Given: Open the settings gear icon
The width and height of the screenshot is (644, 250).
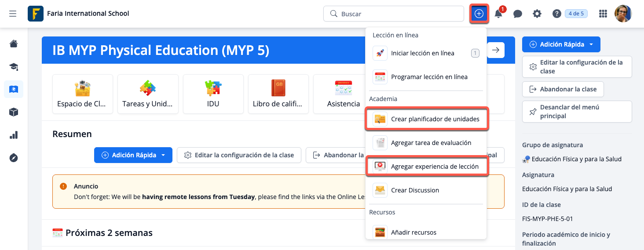Looking at the screenshot, I should click(537, 14).
